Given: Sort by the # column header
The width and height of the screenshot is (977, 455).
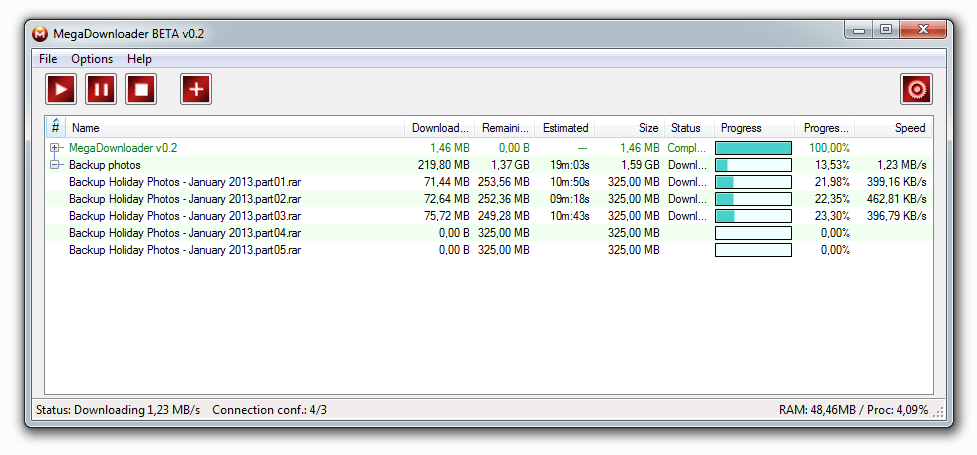Looking at the screenshot, I should (55, 127).
